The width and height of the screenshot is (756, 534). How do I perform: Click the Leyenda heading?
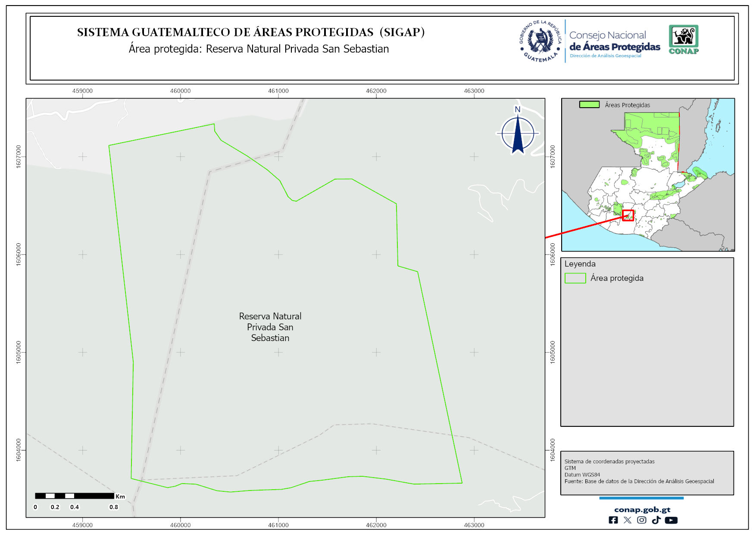click(x=580, y=264)
